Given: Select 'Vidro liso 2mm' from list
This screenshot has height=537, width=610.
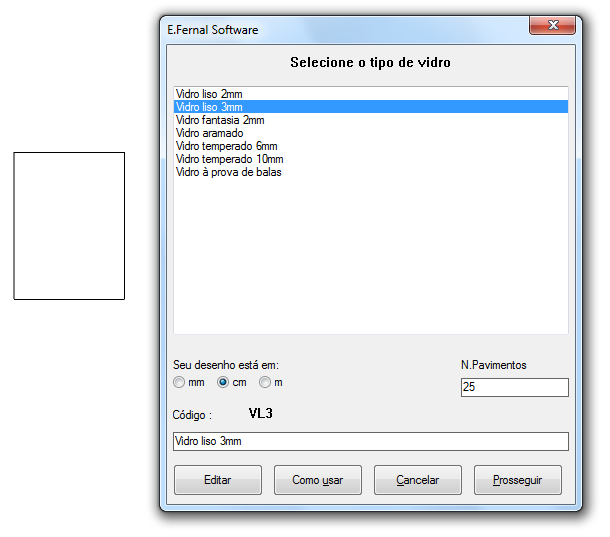Looking at the screenshot, I should pyautogui.click(x=202, y=93).
